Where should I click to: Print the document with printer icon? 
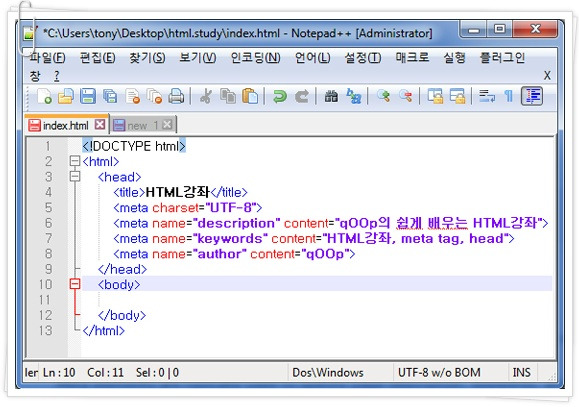pos(176,97)
